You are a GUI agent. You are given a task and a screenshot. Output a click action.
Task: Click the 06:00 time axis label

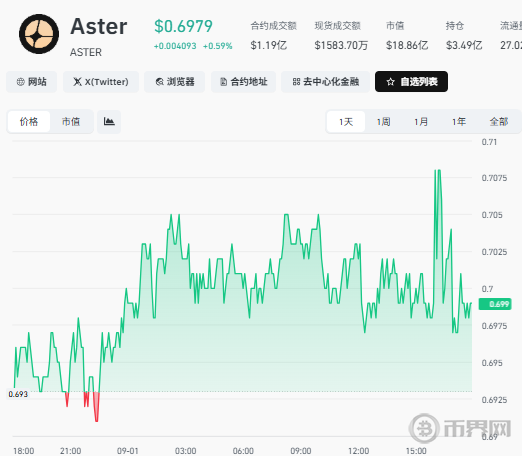tap(243, 451)
